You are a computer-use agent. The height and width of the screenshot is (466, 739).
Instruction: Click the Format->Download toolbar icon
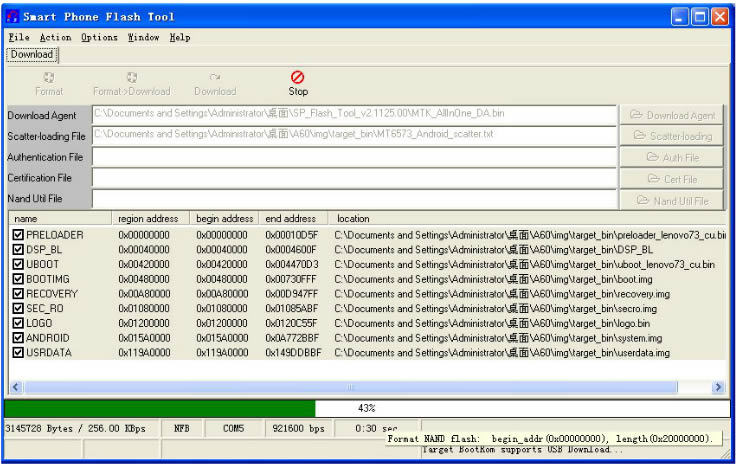pyautogui.click(x=131, y=78)
